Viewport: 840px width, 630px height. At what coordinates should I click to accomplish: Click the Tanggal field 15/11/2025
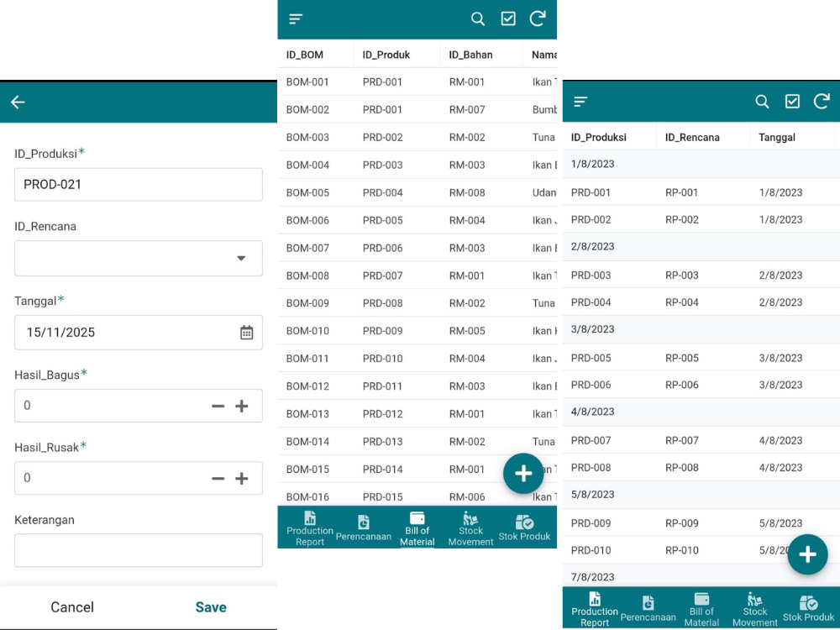pos(139,332)
